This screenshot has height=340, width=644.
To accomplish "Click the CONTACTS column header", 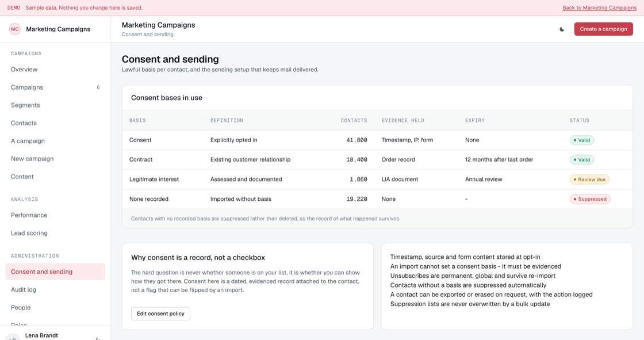I will click(x=354, y=120).
